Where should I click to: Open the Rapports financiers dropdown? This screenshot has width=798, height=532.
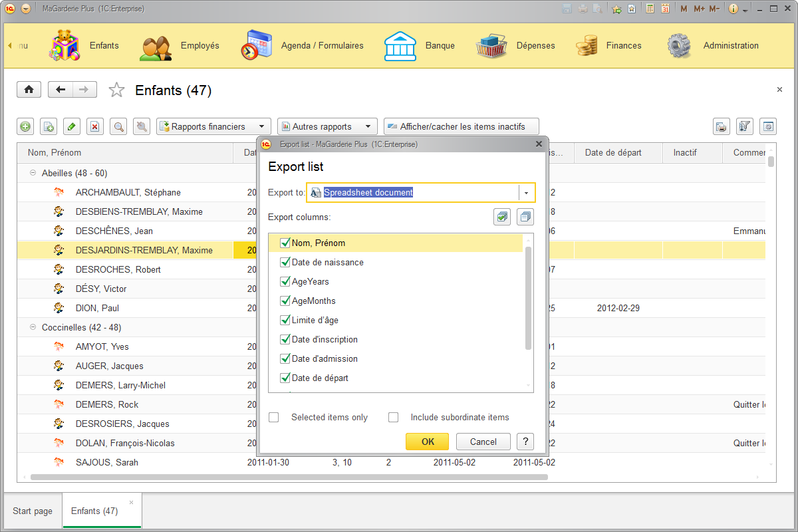(213, 126)
